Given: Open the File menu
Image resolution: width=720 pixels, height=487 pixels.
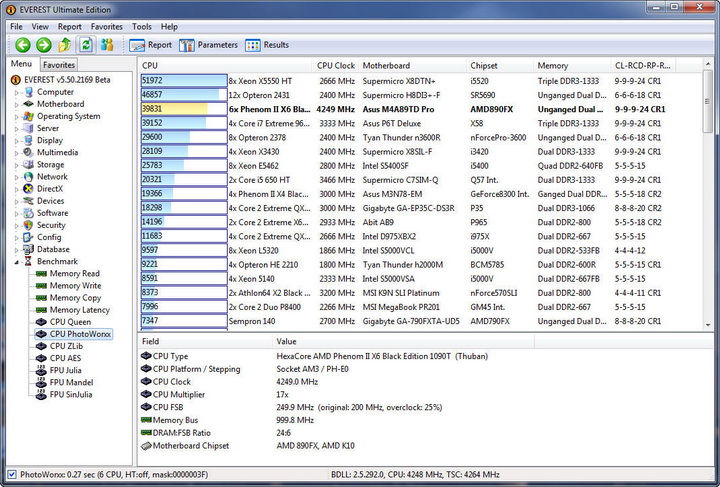Looking at the screenshot, I should (x=16, y=27).
